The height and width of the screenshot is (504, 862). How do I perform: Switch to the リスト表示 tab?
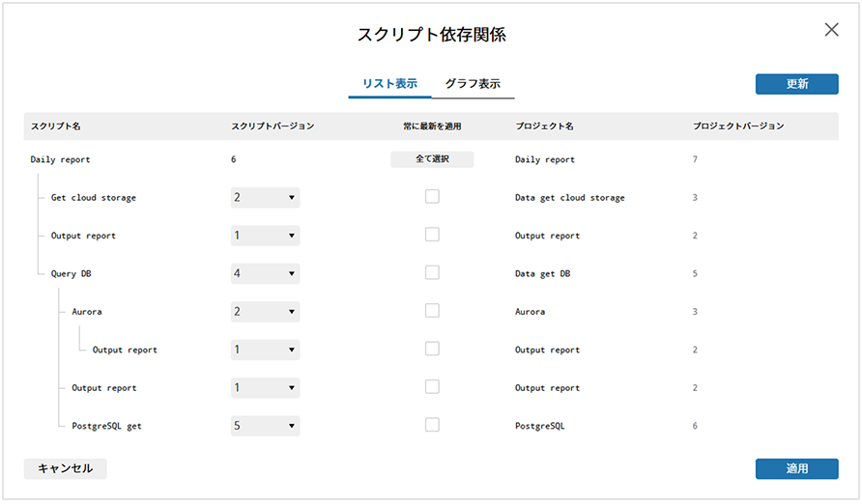tap(389, 84)
